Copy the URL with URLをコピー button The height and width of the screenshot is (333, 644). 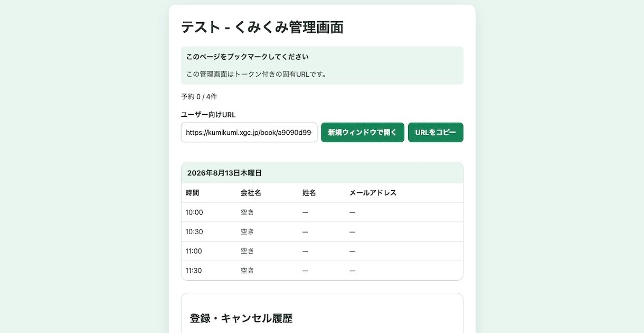[435, 132]
